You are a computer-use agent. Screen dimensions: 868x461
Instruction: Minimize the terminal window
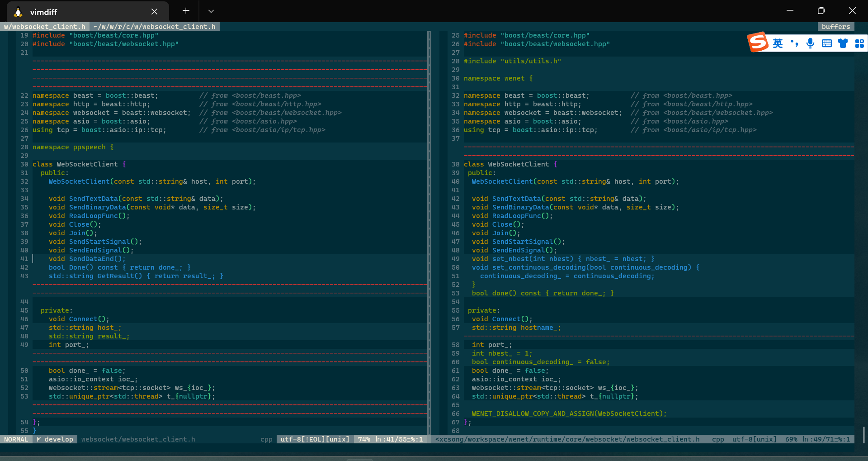[790, 11]
